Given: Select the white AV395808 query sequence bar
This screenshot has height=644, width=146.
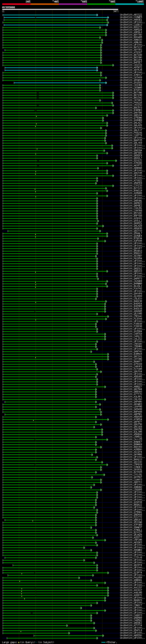Looking at the screenshot, I should click(x=60, y=9).
